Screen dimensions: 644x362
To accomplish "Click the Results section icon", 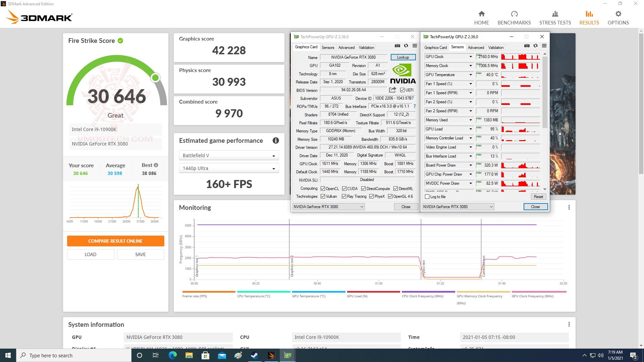I will tap(589, 17).
